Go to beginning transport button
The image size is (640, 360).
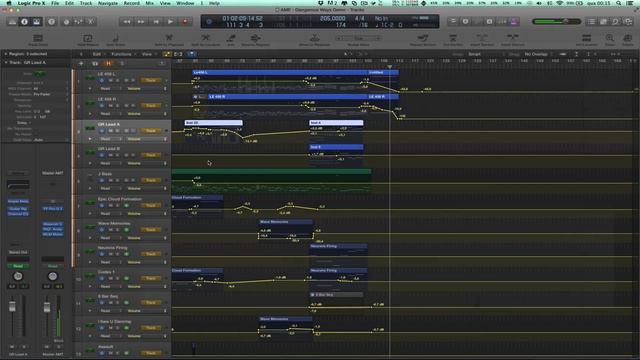[156, 21]
